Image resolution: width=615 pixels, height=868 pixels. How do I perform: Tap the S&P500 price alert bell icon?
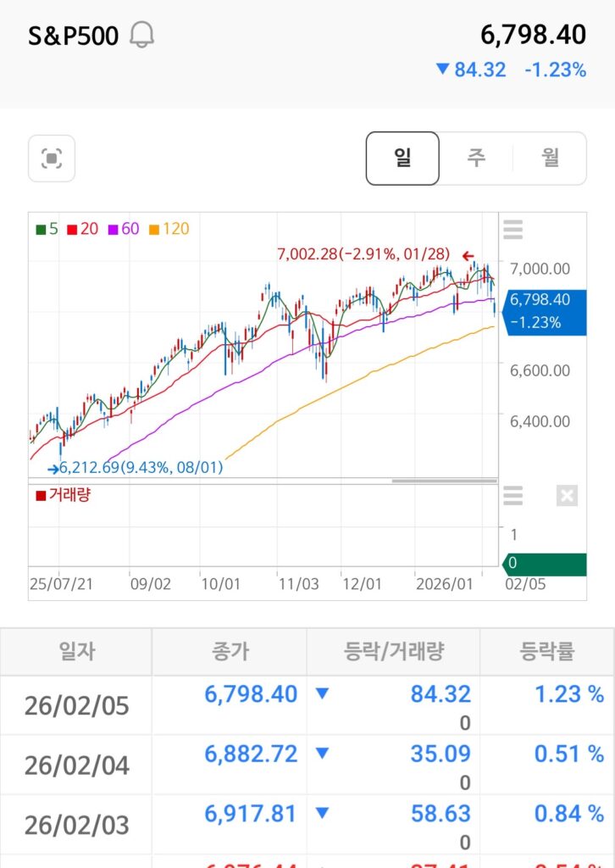point(142,36)
